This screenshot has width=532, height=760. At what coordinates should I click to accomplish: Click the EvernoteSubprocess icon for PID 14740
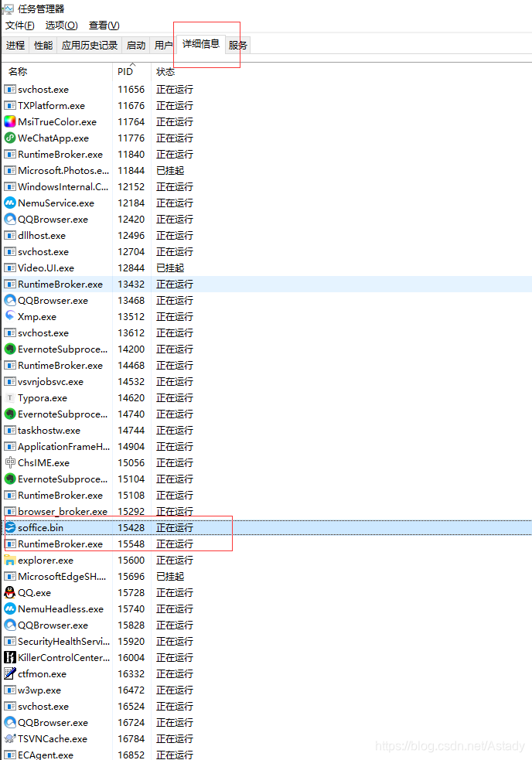pos(10,414)
